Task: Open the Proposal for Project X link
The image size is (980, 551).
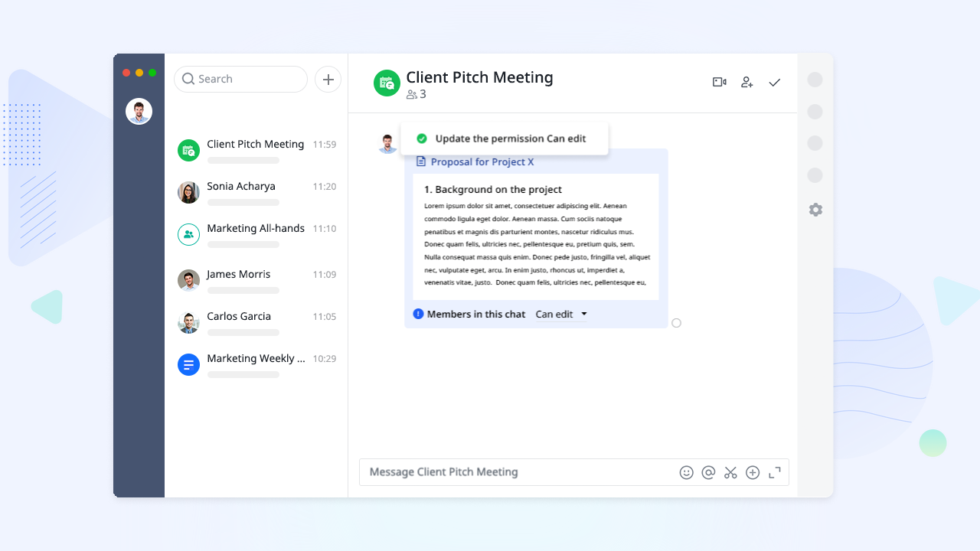Action: 482,162
